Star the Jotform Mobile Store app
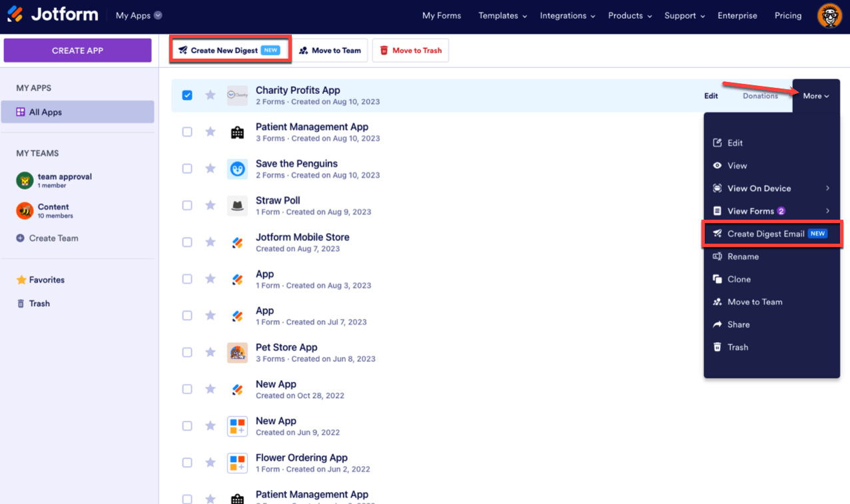The image size is (850, 504). pyautogui.click(x=211, y=242)
